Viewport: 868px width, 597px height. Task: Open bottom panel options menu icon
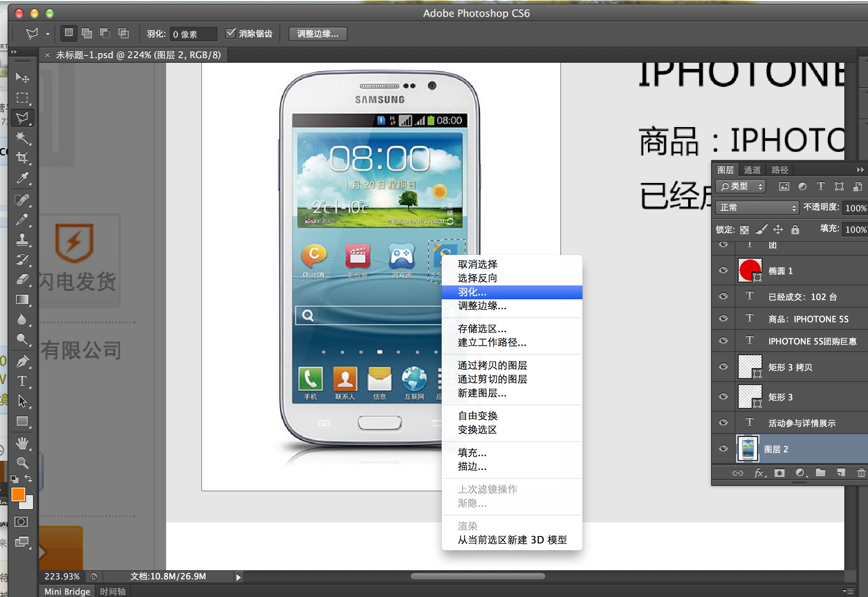(848, 591)
